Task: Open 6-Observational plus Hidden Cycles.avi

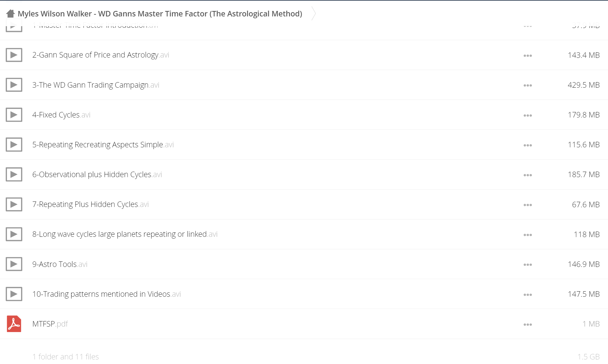Action: coord(97,174)
